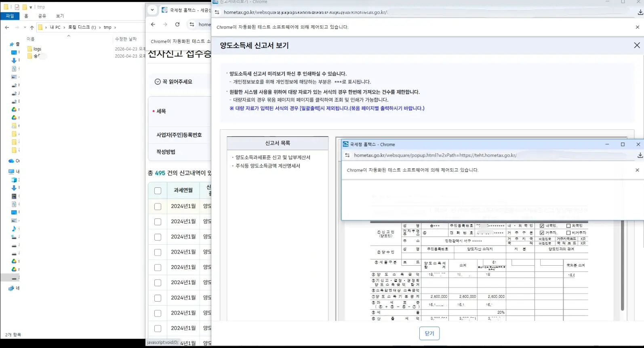
Task: Toggle the 내국인 checkbox in the form
Action: [542, 226]
